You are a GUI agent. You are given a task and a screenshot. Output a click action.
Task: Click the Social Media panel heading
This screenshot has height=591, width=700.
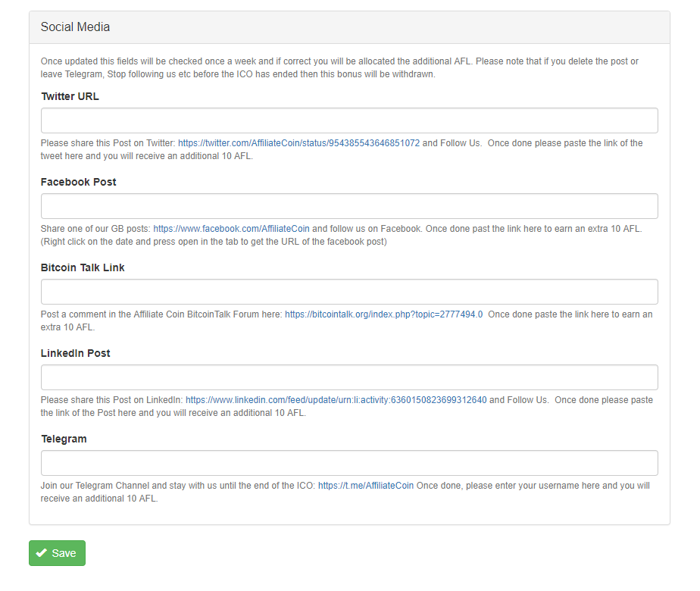75,27
